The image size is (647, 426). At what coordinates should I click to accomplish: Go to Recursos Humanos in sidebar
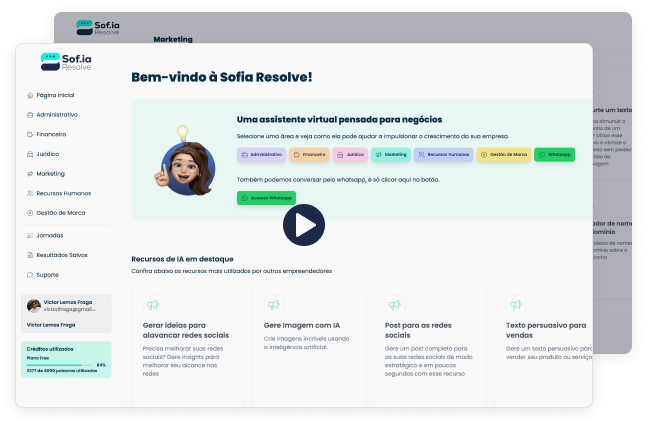[x=62, y=192]
